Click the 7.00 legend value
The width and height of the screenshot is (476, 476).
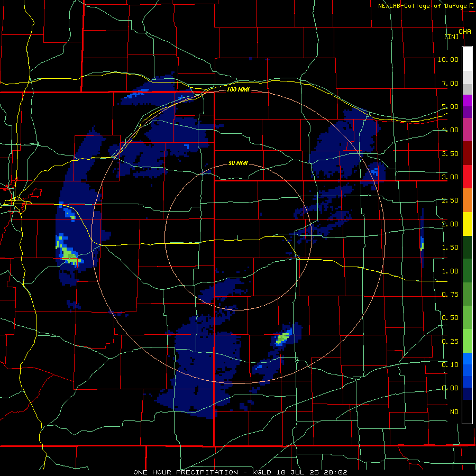[x=450, y=83]
